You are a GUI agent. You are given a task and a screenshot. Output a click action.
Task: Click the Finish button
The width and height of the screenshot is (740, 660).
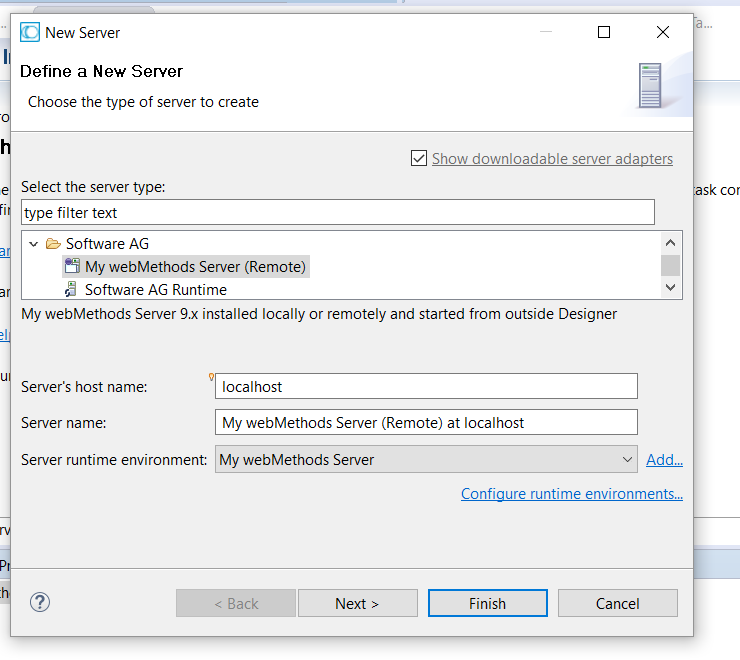point(487,603)
